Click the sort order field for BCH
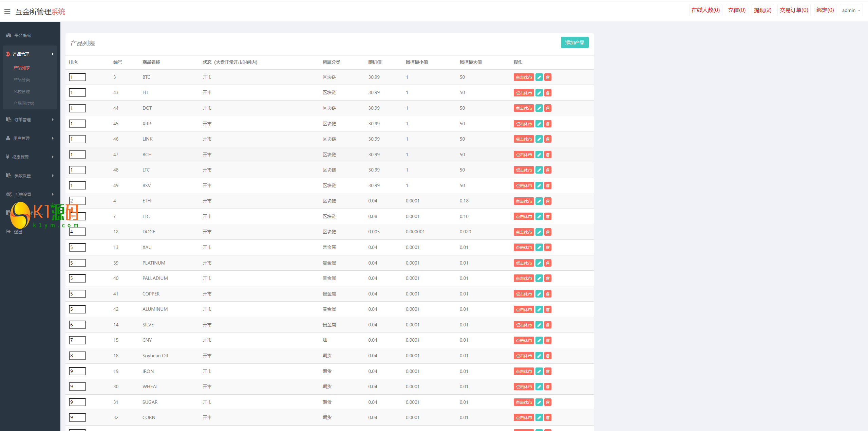The image size is (868, 431). point(77,155)
